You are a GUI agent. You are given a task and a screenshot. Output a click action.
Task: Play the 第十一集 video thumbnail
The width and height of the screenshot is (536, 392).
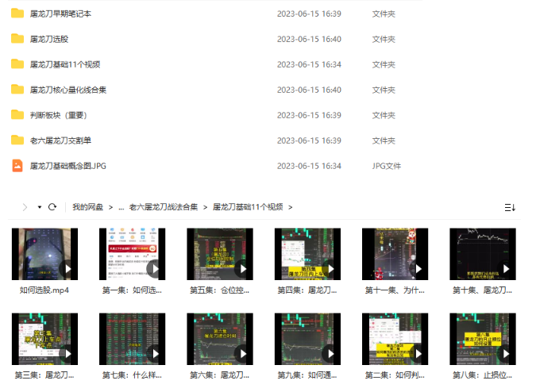pyautogui.click(x=395, y=254)
